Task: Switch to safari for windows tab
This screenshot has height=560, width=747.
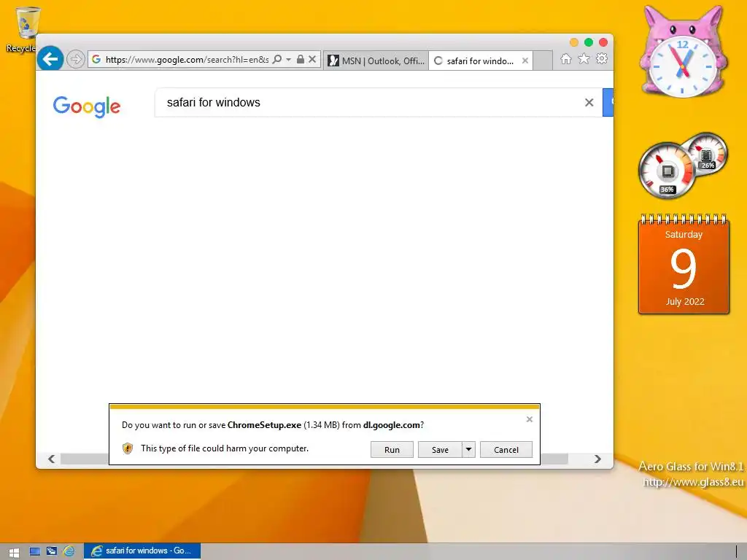Action: [x=480, y=61]
